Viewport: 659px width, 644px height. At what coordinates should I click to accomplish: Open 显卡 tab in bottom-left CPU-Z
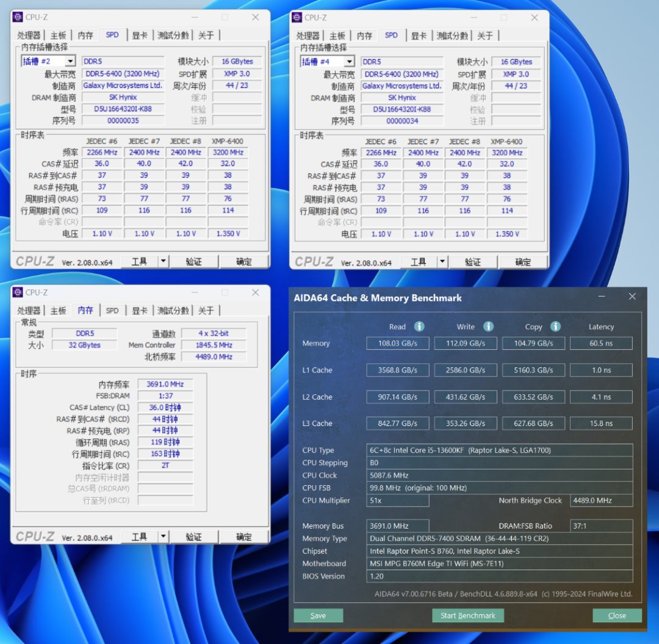tap(140, 311)
